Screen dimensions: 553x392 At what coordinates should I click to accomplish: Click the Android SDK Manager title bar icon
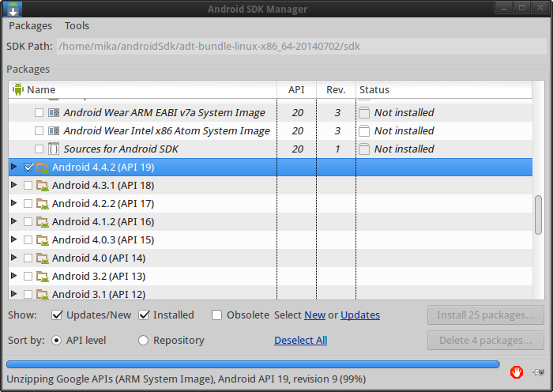[13, 9]
